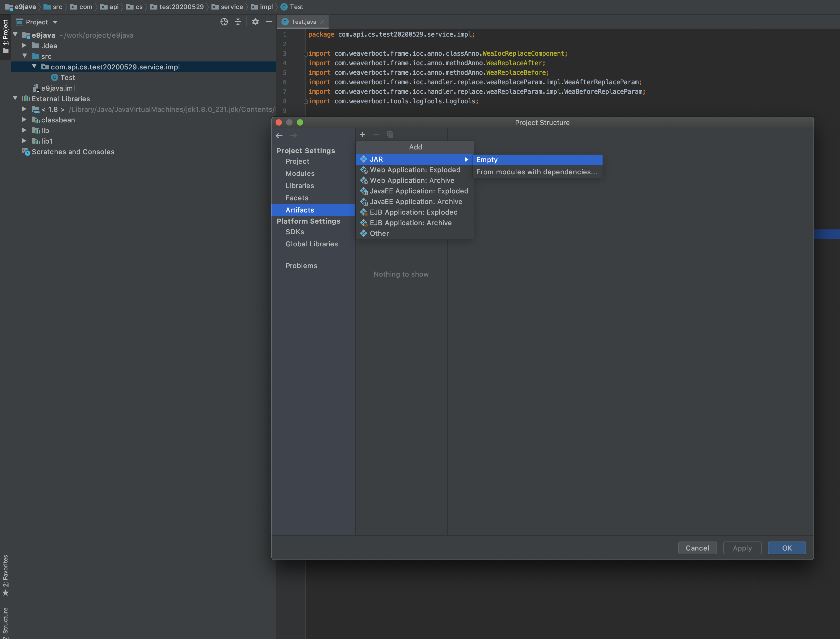
Task: Click the collapse all icon in Project panel
Action: [238, 22]
